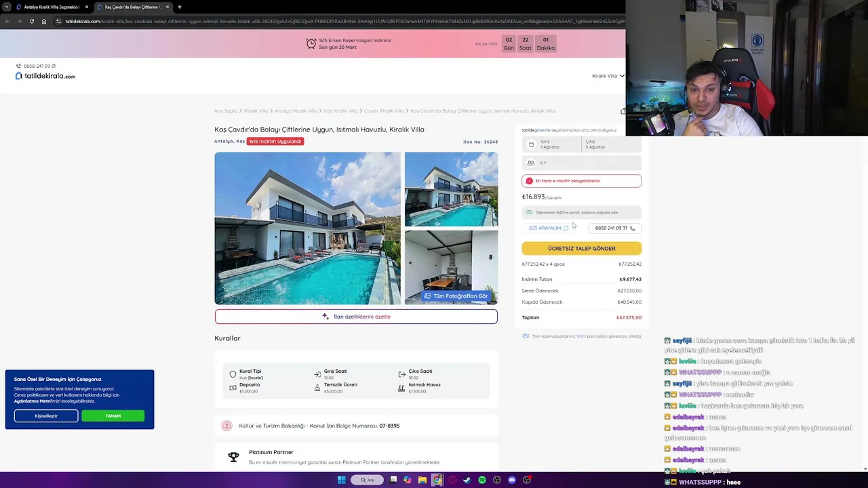Click Tüm Fotoğrafları Gör button
This screenshot has width=868, height=488.
coord(456,296)
